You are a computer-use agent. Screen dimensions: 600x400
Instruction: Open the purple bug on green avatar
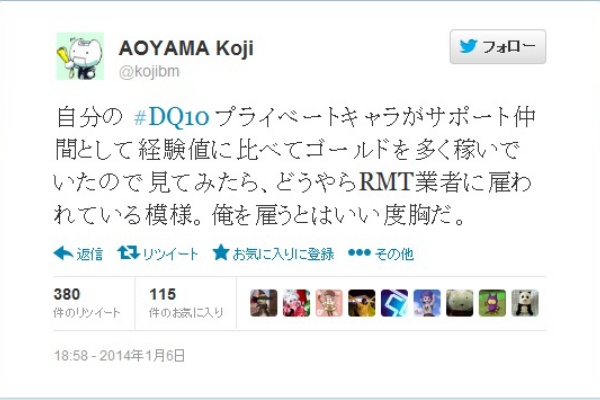point(492,303)
